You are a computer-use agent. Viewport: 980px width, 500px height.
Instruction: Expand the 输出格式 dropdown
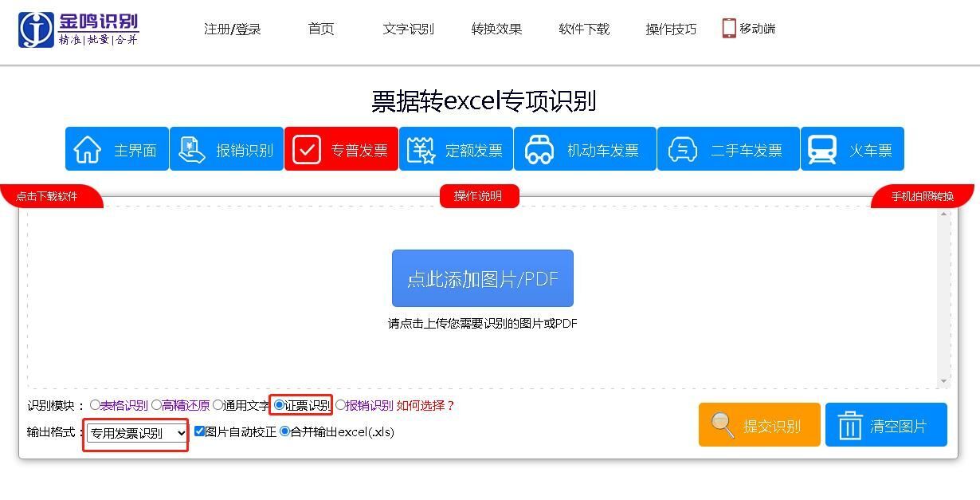click(137, 433)
